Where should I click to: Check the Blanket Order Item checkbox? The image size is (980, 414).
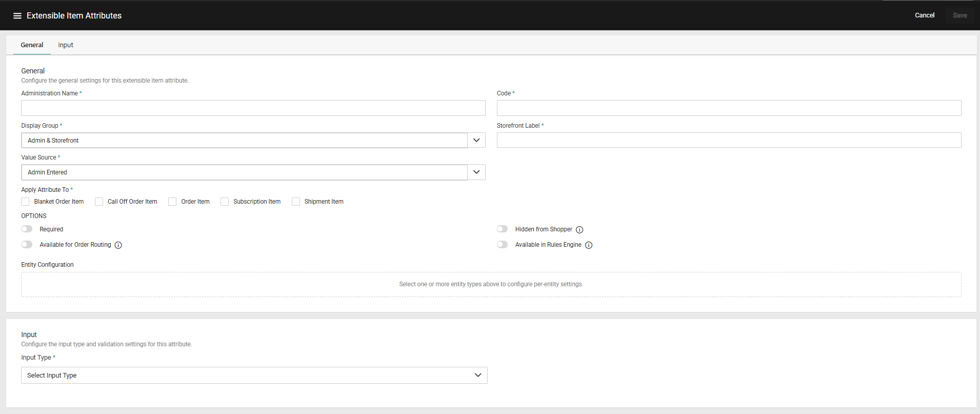25,202
